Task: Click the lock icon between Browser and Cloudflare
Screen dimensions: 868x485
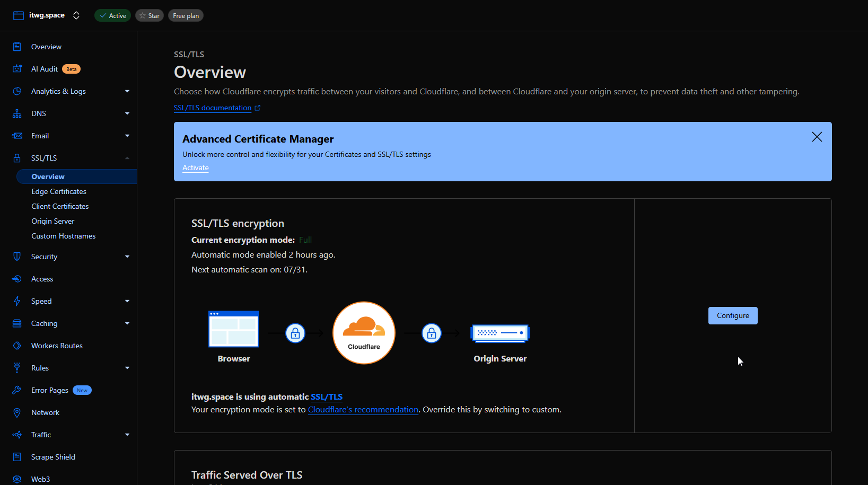Action: (295, 333)
